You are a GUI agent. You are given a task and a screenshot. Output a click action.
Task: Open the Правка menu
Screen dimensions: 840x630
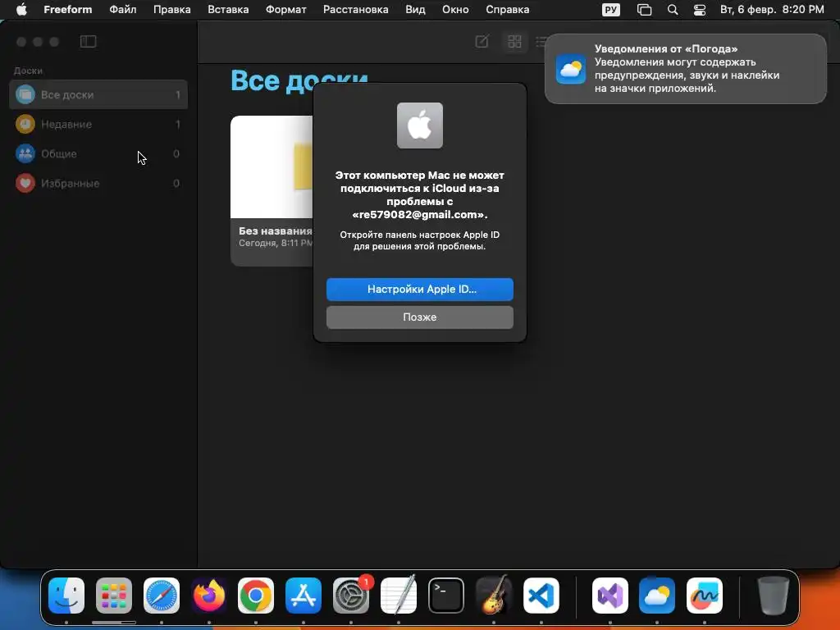[x=172, y=10]
